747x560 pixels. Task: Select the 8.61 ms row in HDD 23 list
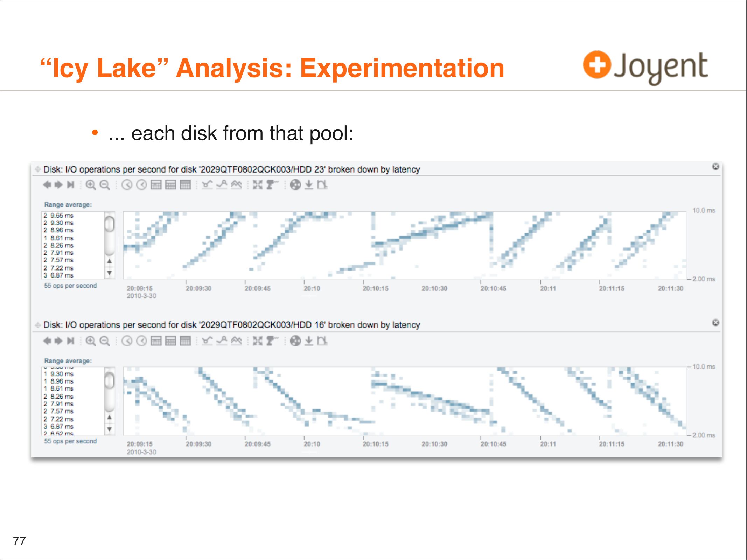[62, 238]
